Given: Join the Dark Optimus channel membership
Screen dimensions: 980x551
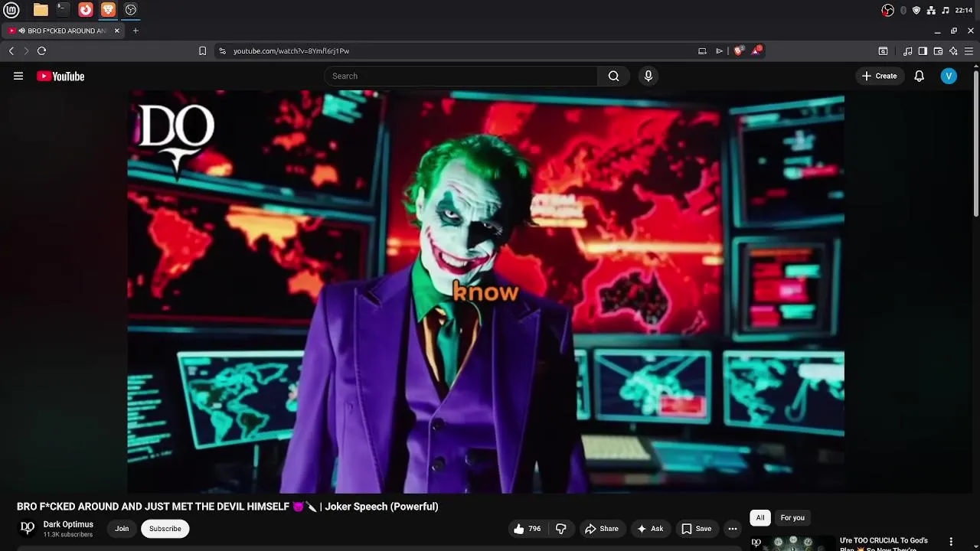Looking at the screenshot, I should pos(122,529).
